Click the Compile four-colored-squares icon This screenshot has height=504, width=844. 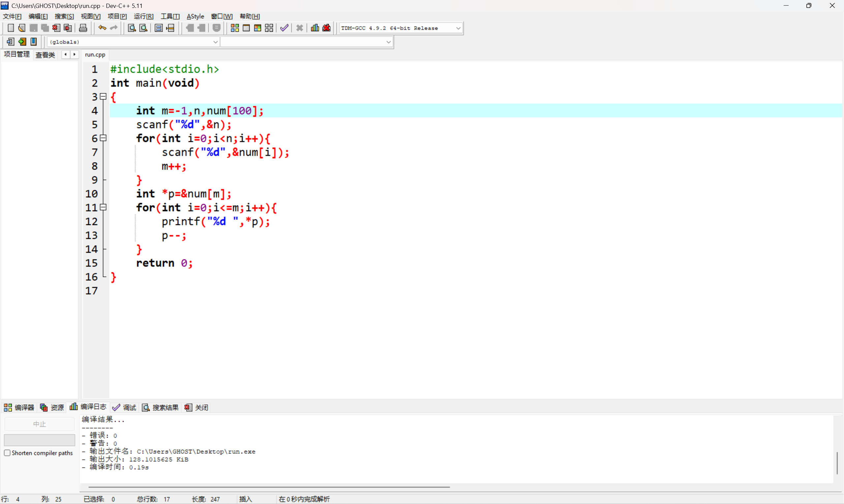pos(235,28)
